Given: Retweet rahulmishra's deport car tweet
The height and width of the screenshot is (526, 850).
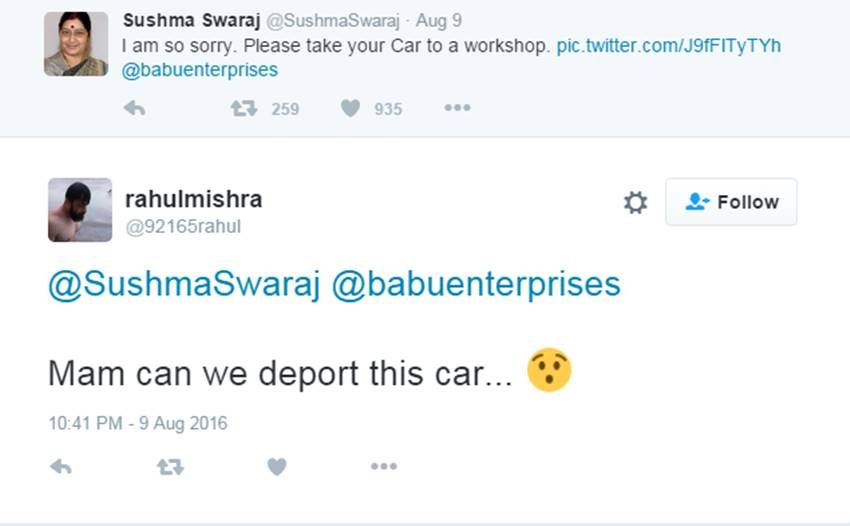Looking at the screenshot, I should 170,466.
